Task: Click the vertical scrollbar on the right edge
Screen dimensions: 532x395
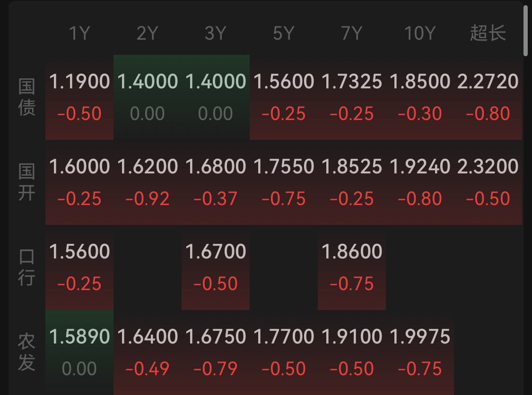Action: pyautogui.click(x=526, y=30)
